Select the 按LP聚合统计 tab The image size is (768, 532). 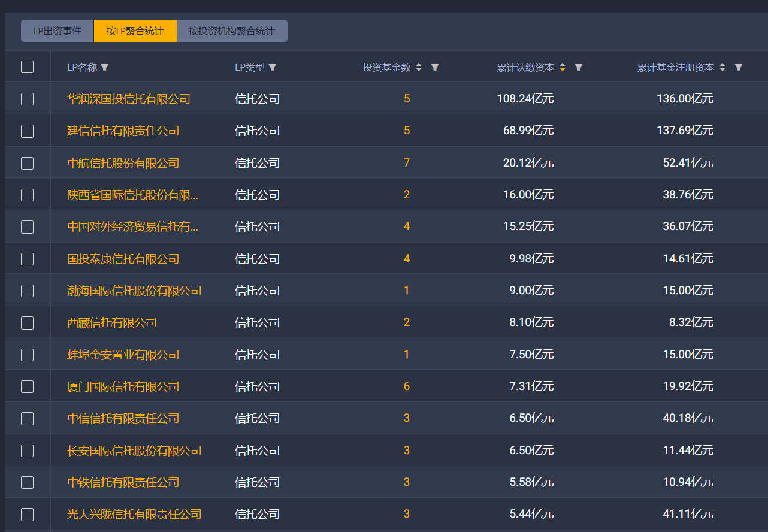tap(135, 31)
